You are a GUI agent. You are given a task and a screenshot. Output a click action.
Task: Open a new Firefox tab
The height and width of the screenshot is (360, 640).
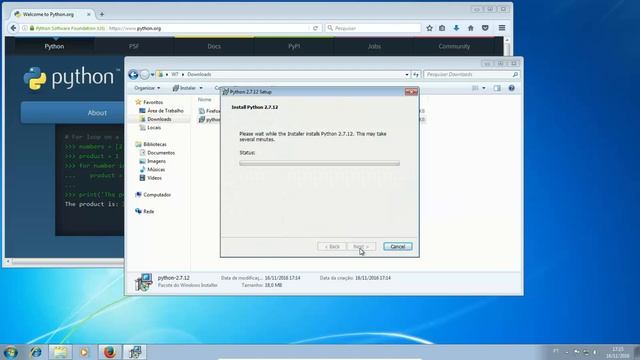102,14
